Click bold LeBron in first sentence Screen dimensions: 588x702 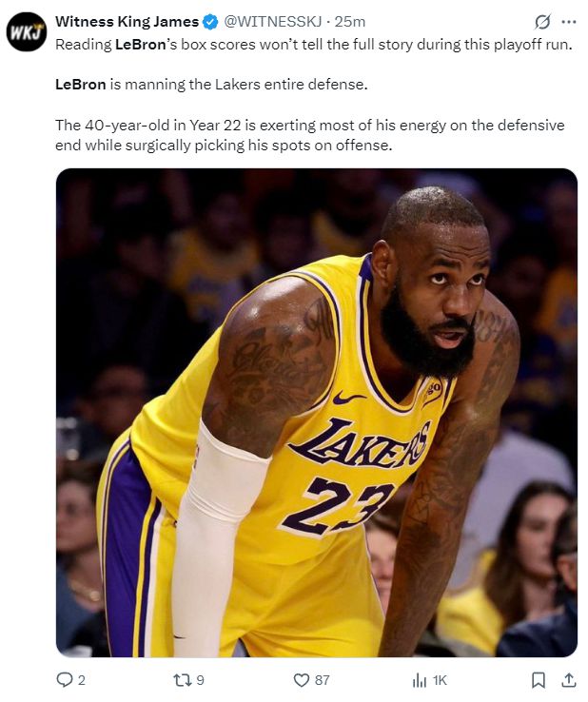point(140,45)
